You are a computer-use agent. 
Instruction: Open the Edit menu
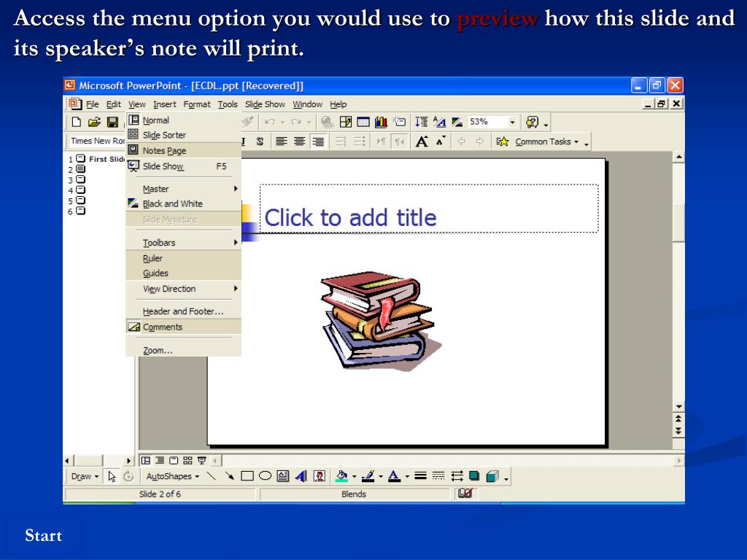coord(113,104)
